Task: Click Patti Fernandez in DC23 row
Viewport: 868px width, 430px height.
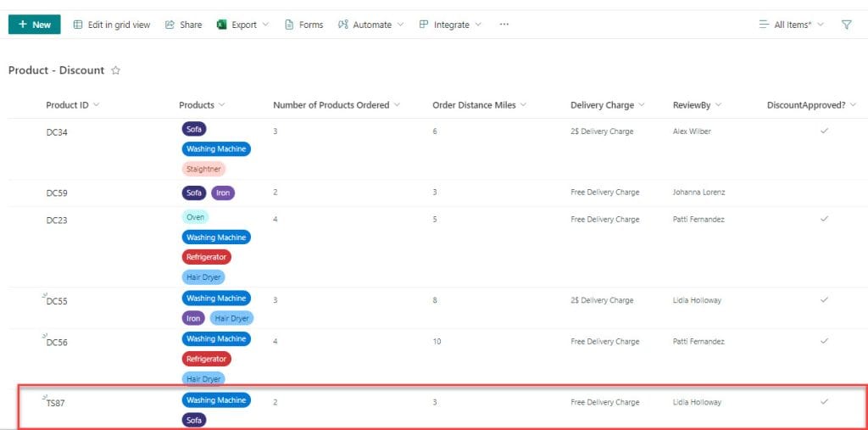Action: point(698,220)
